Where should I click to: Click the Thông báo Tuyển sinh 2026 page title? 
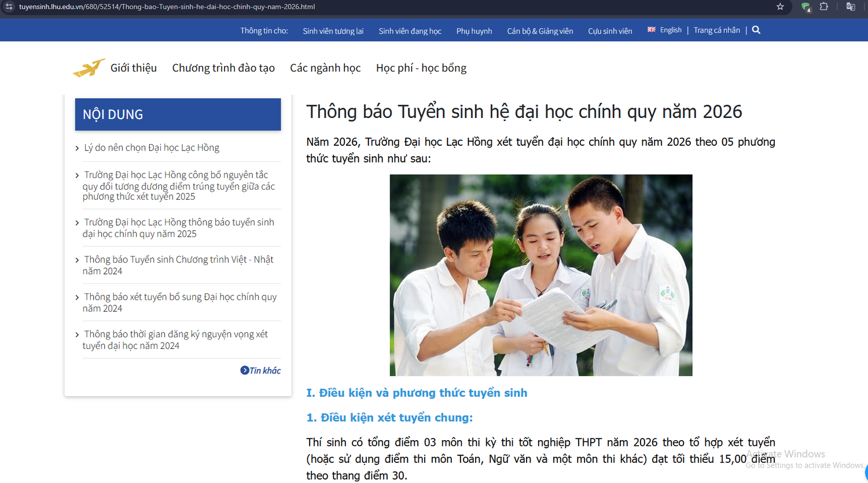pyautogui.click(x=524, y=112)
